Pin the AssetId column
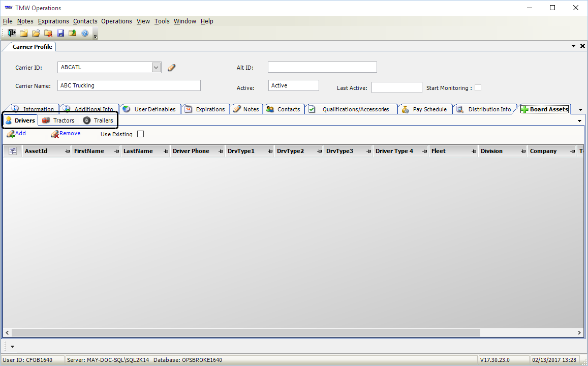This screenshot has height=366, width=588. [68, 151]
